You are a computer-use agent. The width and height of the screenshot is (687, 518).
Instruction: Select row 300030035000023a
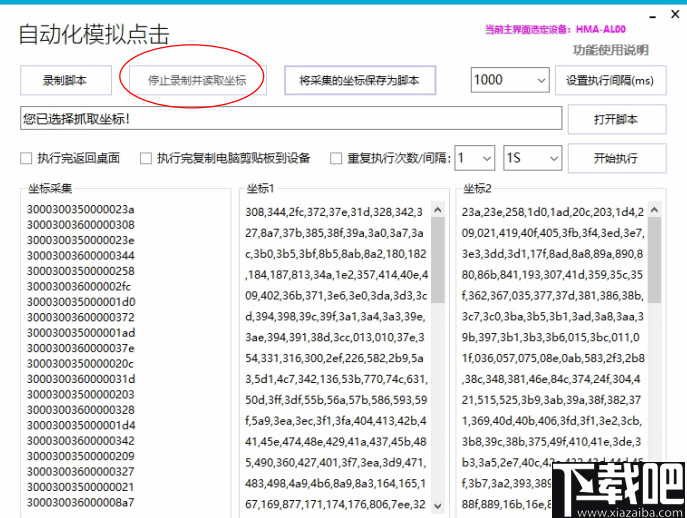click(x=81, y=209)
